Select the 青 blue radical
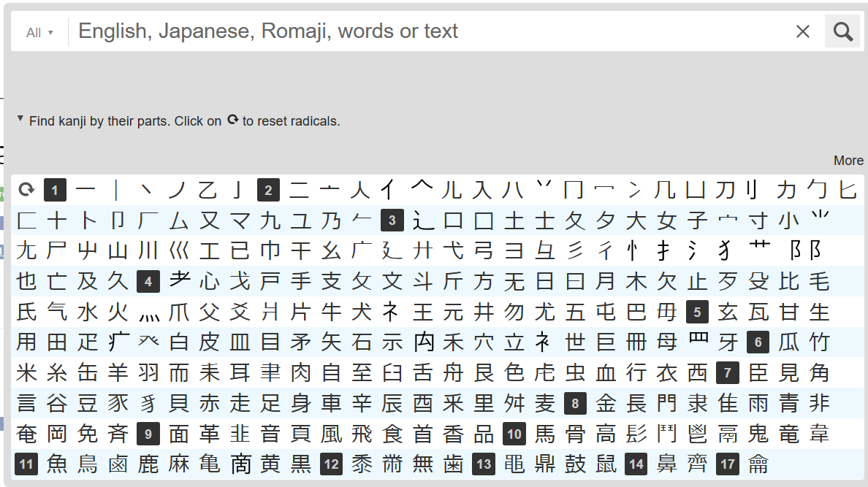This screenshot has width=868, height=487. tap(789, 403)
